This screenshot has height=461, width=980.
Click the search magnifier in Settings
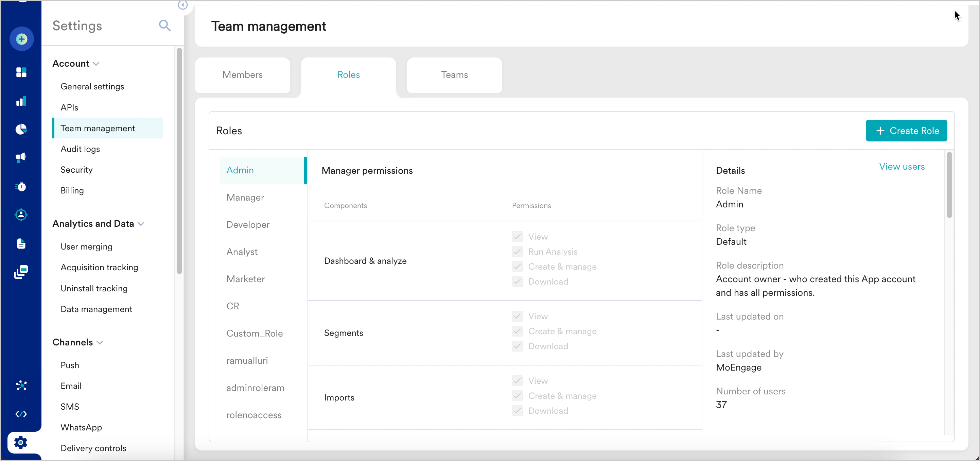(x=164, y=26)
